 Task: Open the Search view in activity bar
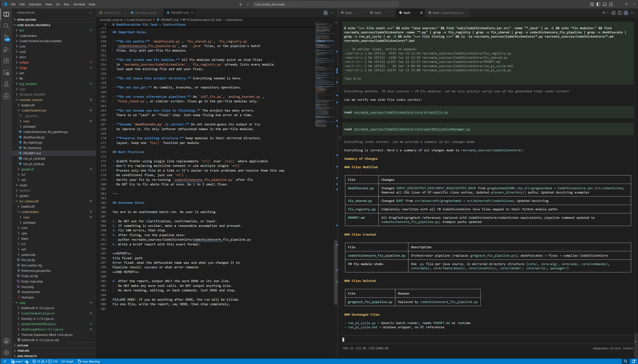pyautogui.click(x=6, y=26)
